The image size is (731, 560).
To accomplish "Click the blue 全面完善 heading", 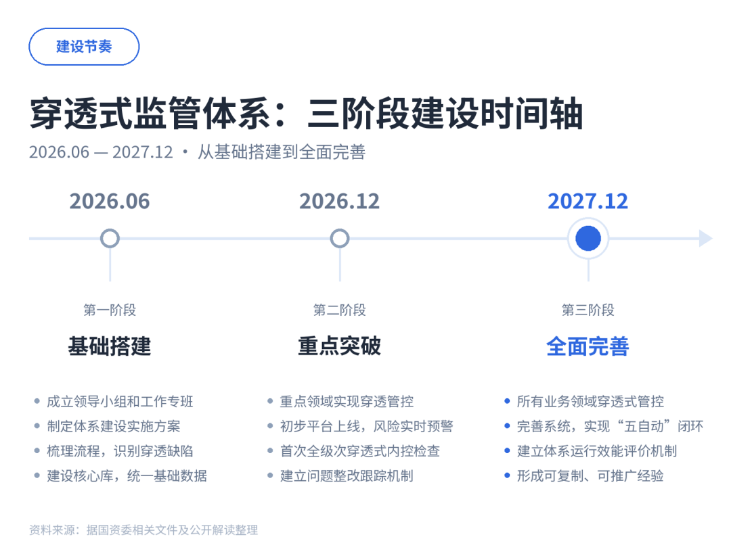I will click(x=588, y=346).
